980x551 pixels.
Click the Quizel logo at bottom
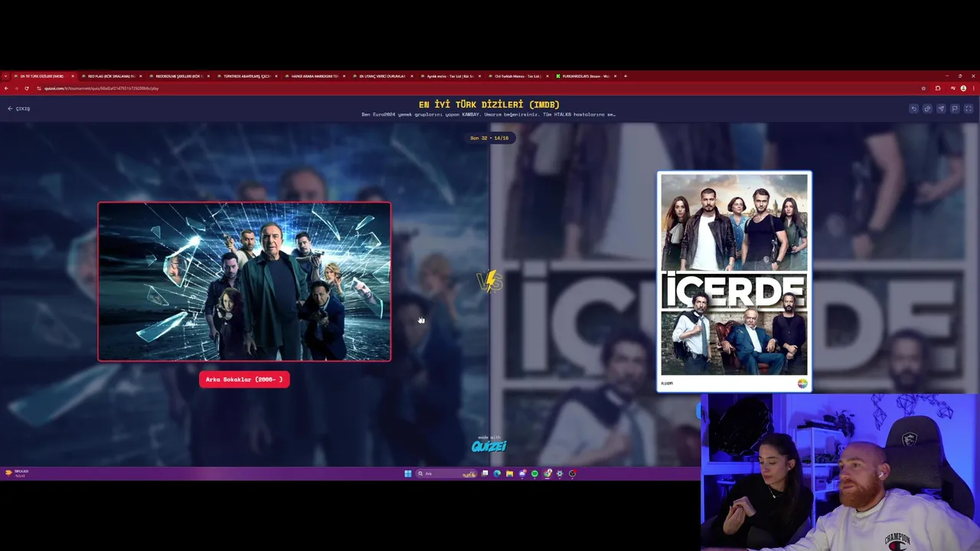(x=488, y=445)
